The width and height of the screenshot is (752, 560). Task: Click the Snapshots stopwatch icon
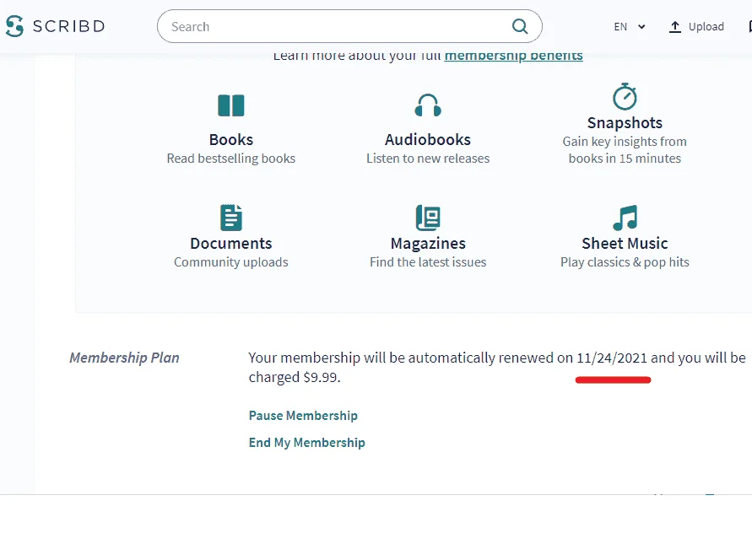click(625, 97)
